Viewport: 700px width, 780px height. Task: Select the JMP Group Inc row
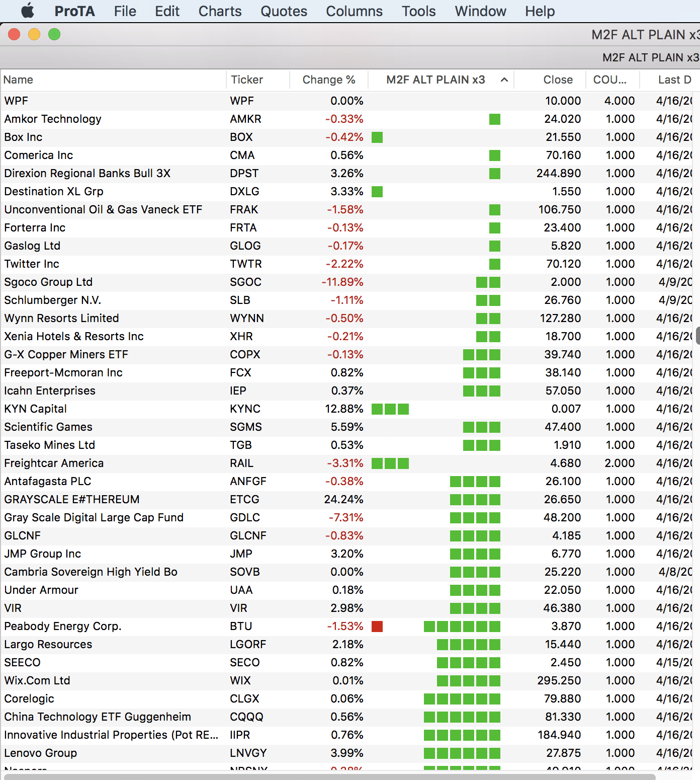click(347, 554)
